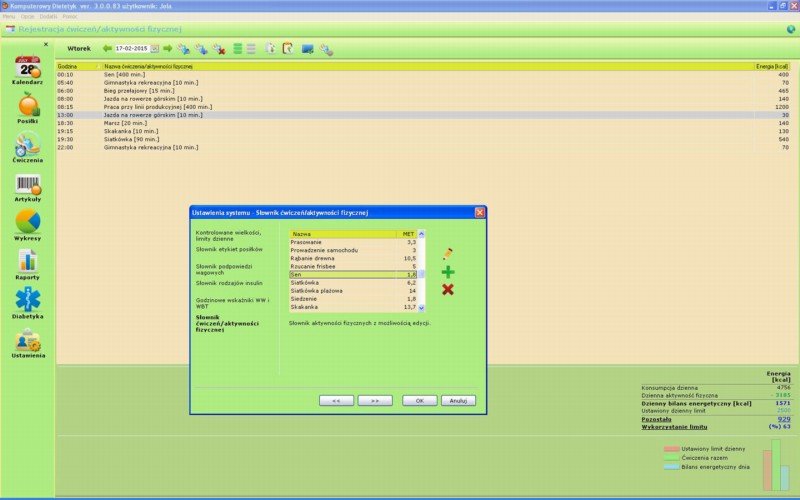Click the Anuluj button
Viewport: 800px width, 500px height.
coord(457,400)
